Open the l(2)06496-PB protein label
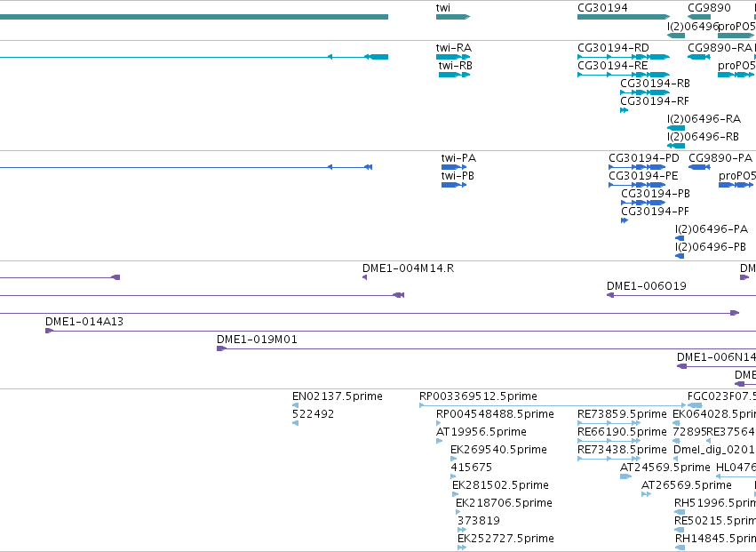Screen dimensions: 756x552 pyautogui.click(x=710, y=247)
